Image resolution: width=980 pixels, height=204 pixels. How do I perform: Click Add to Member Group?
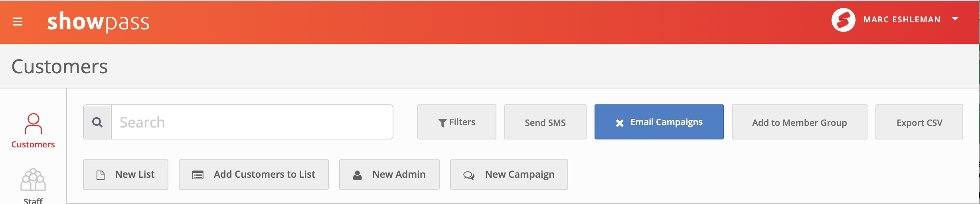coord(800,122)
